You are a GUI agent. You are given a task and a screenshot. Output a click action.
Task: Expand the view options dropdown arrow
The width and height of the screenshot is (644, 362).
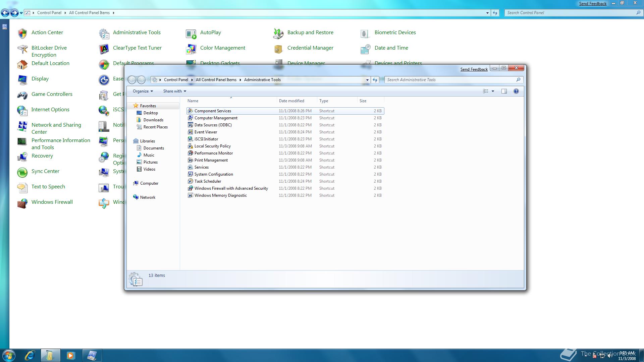pyautogui.click(x=493, y=91)
